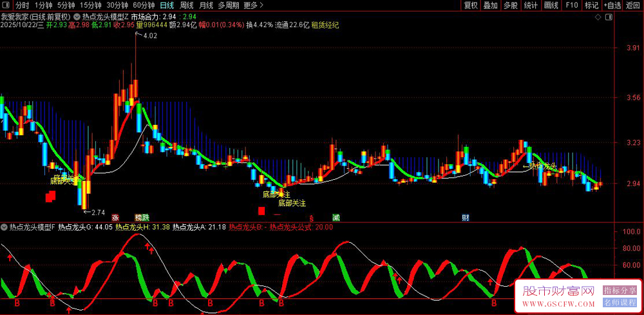Open the 复权 adjustment option
The width and height of the screenshot is (644, 315).
click(x=471, y=5)
